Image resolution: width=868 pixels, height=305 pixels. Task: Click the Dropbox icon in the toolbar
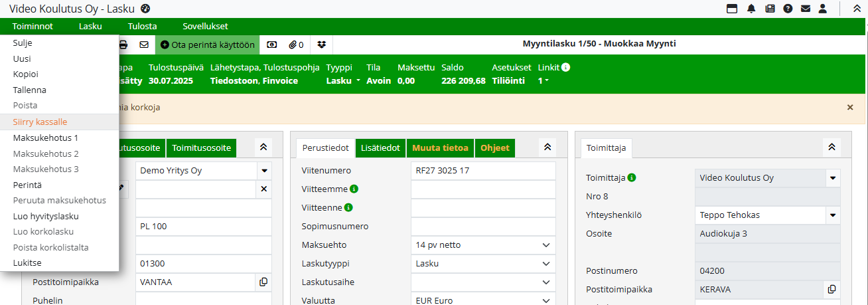321,45
